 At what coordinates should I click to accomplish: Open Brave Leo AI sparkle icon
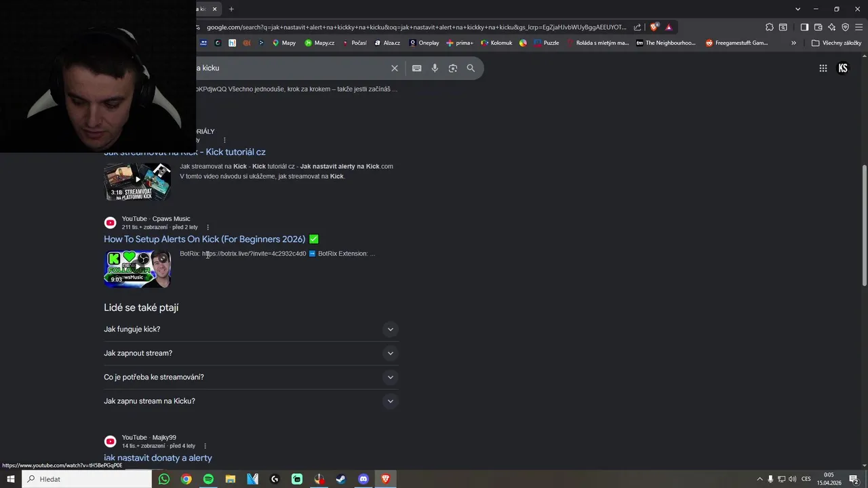(x=831, y=27)
